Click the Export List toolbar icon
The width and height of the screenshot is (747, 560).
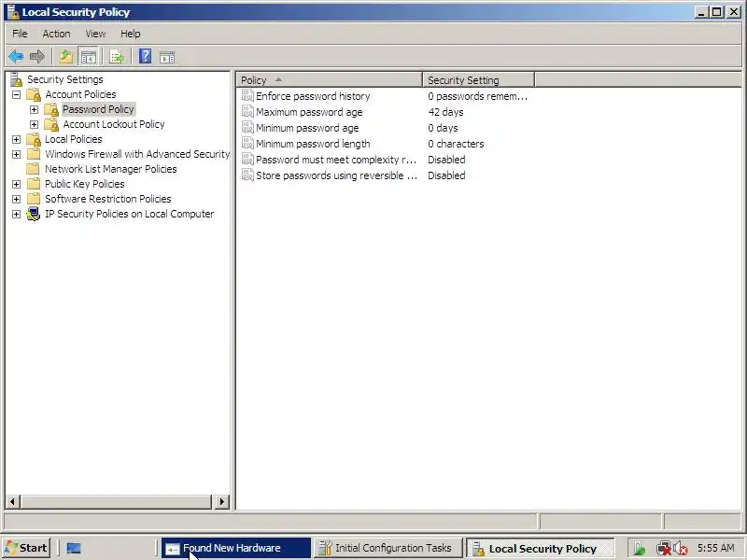click(x=117, y=57)
